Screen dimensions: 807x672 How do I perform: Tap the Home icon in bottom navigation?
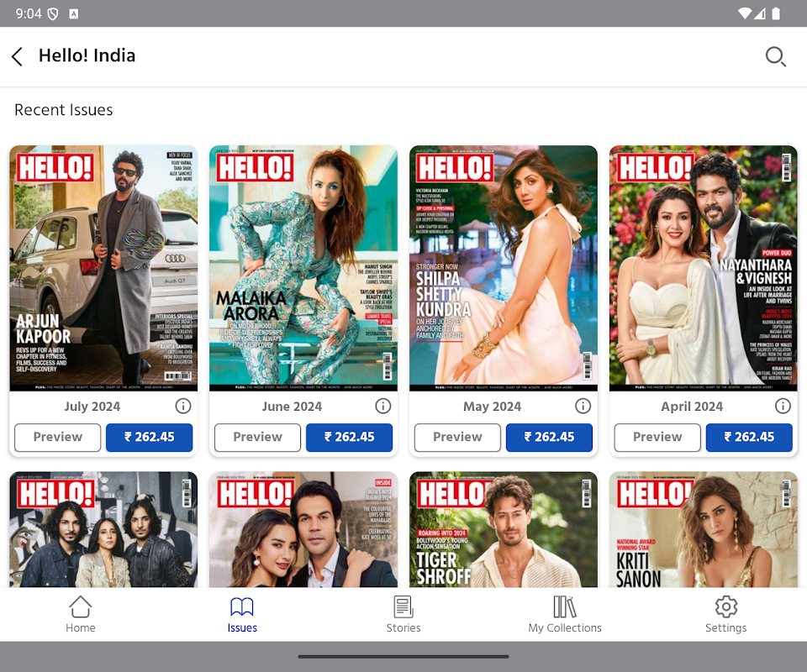(81, 614)
